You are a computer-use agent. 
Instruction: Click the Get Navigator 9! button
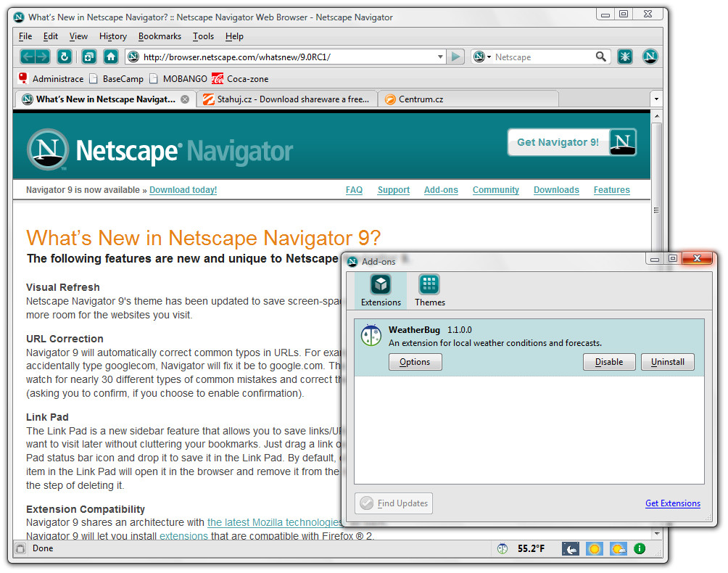pos(572,142)
